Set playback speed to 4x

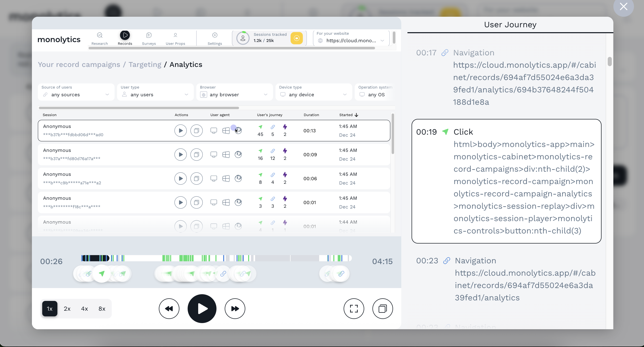(x=84, y=309)
